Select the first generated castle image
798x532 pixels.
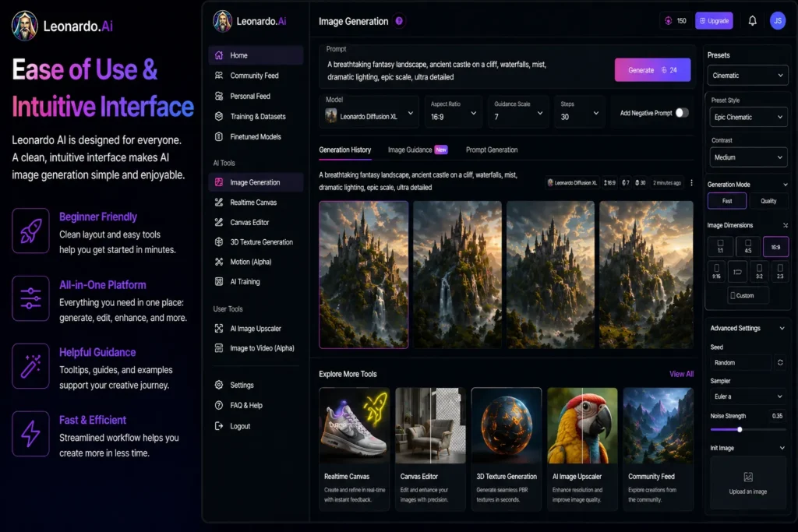(x=363, y=275)
